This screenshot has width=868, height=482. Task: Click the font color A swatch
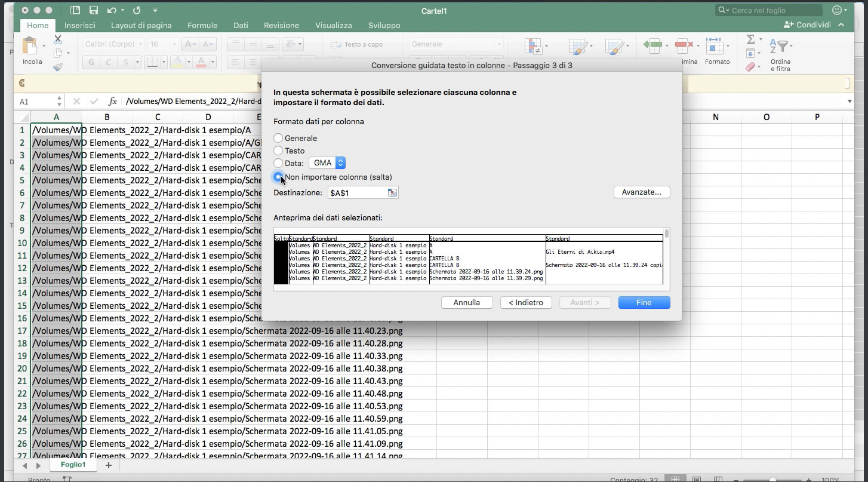[201, 62]
